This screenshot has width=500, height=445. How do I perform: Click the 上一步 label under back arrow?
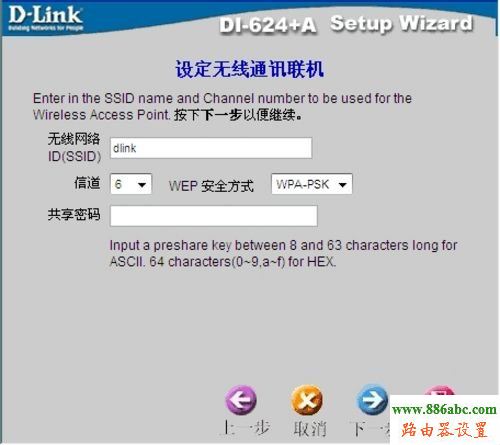[246, 428]
